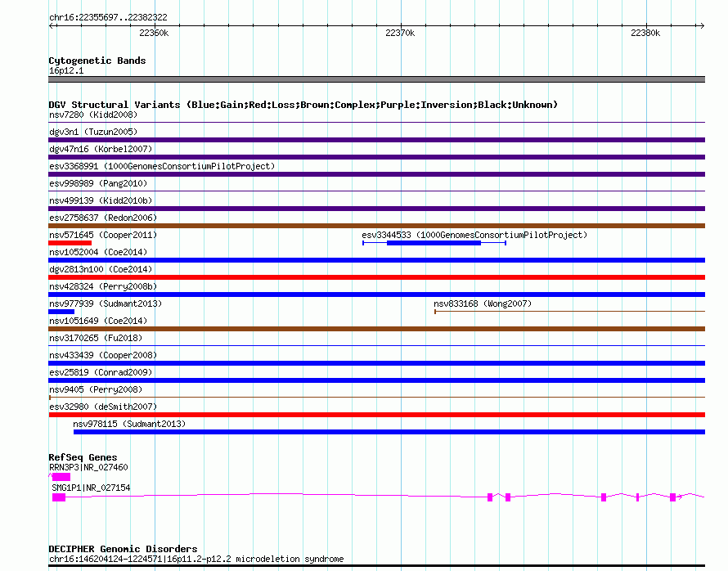Click the dgv3n1 (Tuzun2005) label
Image resolution: width=728 pixels, height=571 pixels.
pyautogui.click(x=93, y=132)
